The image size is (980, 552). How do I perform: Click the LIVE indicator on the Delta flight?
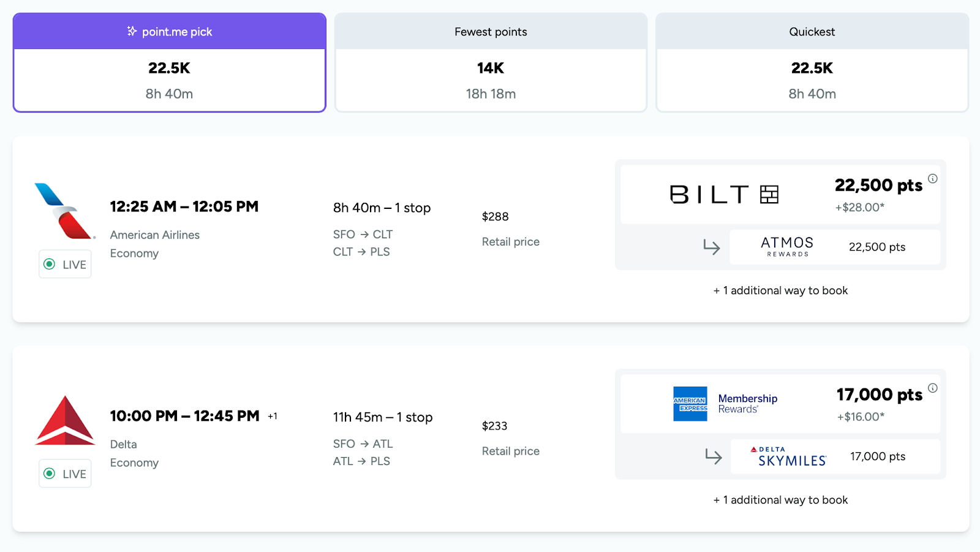coord(64,473)
